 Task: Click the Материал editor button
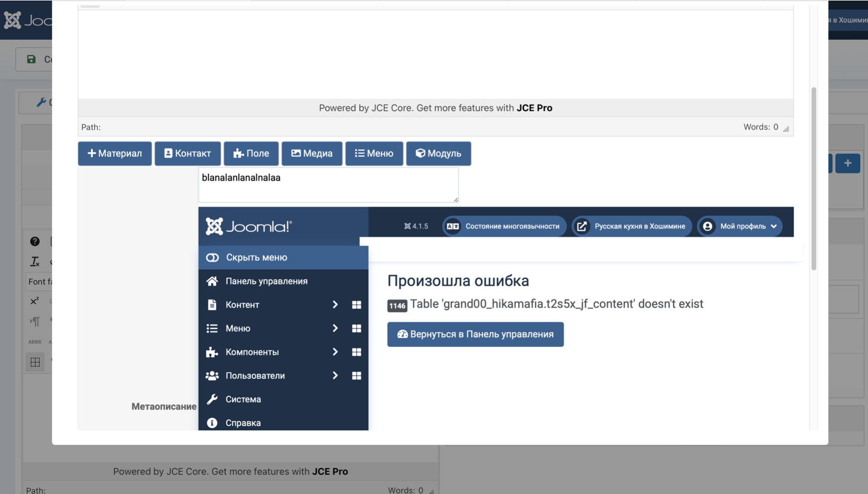pos(115,153)
